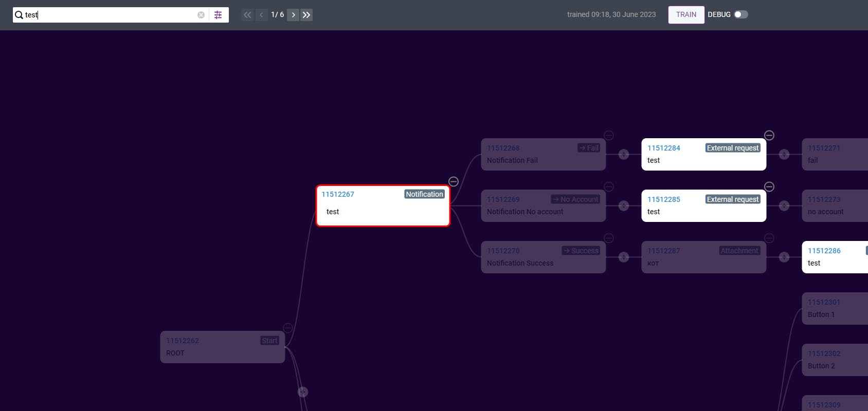This screenshot has width=868, height=411.
Task: Click the "Notification" type badge
Action: point(424,194)
